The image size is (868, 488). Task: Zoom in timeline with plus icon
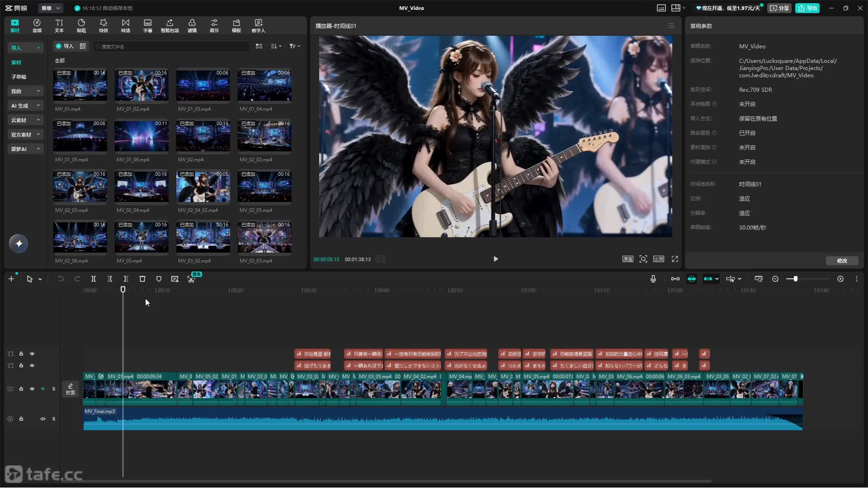point(840,279)
